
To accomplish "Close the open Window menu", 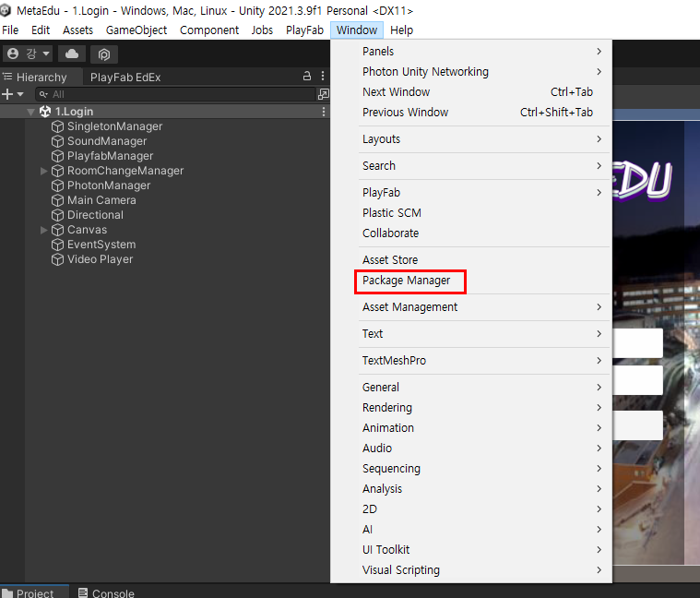I will click(x=357, y=30).
